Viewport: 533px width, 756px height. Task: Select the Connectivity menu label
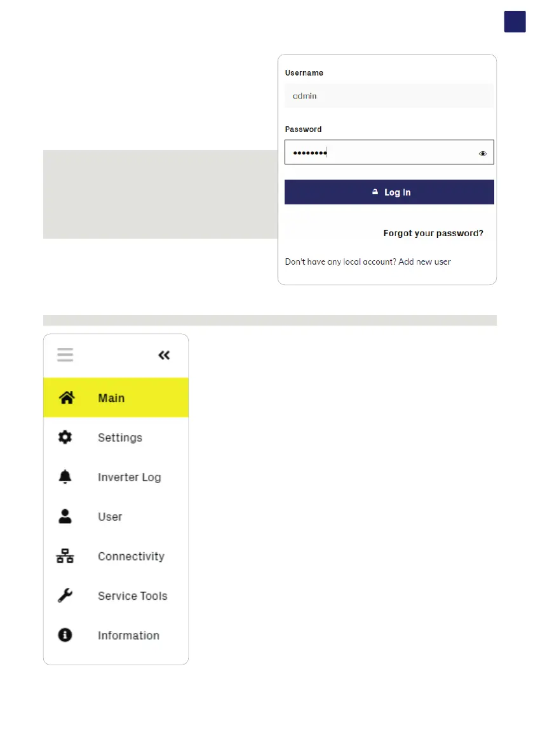131,557
